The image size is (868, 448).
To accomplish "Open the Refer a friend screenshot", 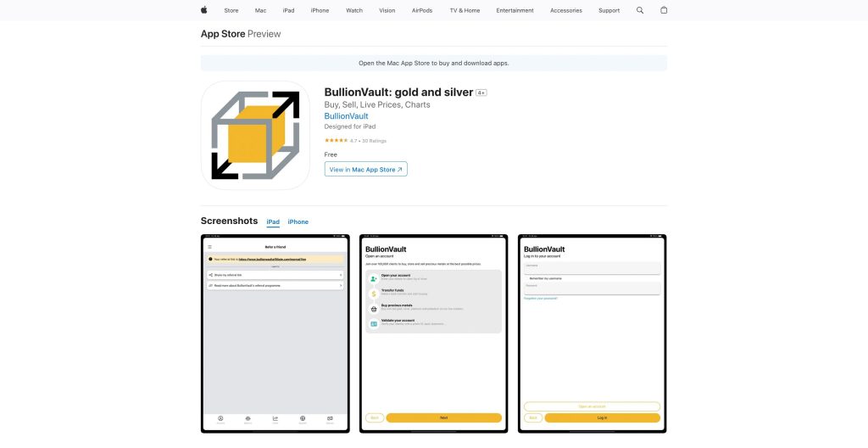I will (x=275, y=333).
